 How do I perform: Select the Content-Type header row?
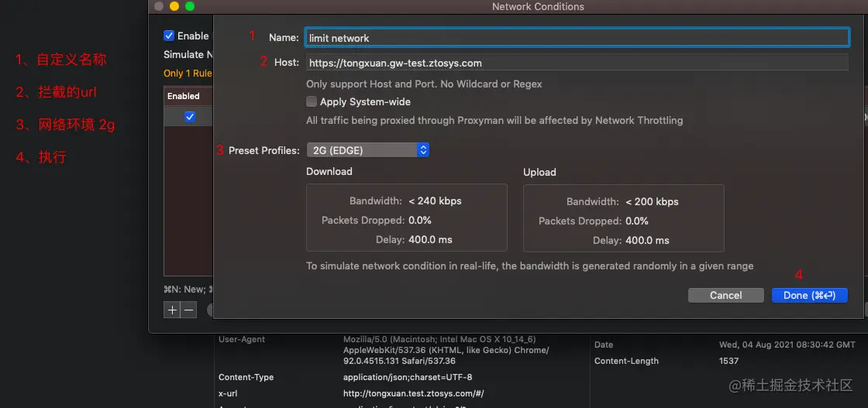click(246, 378)
